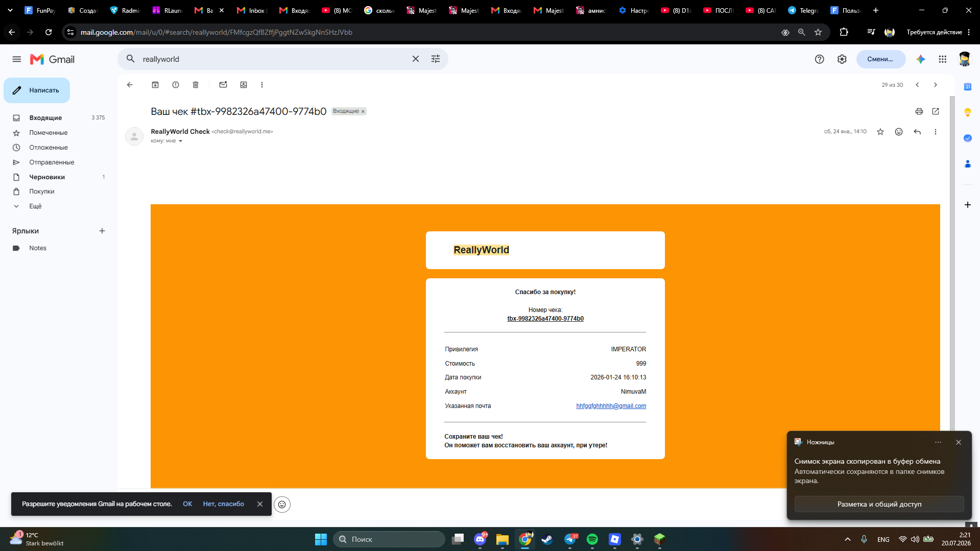
Task: Star the ReallyWorld Check email
Action: click(x=880, y=132)
